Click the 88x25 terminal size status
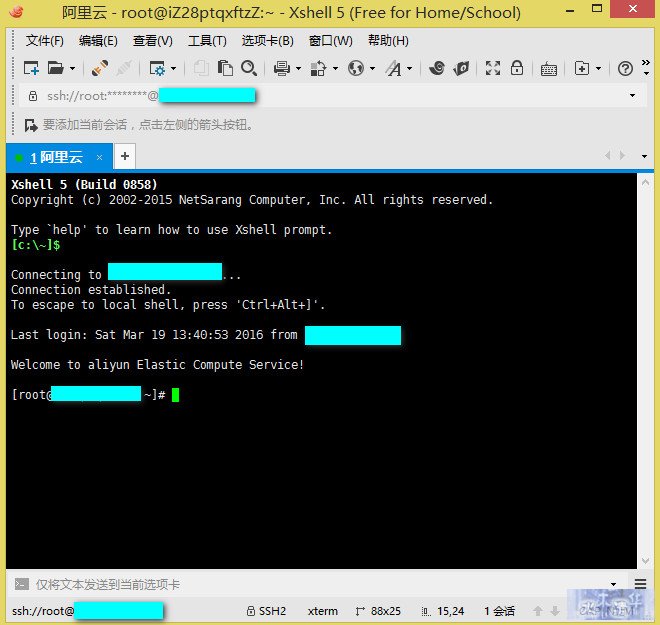Screen dimensions: 660x625 click(378, 611)
